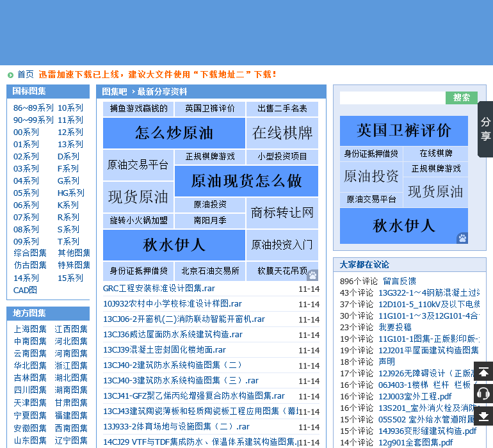Click the 怎么炒原油 ad tile
The width and height of the screenshot is (493, 448).
coord(174,133)
